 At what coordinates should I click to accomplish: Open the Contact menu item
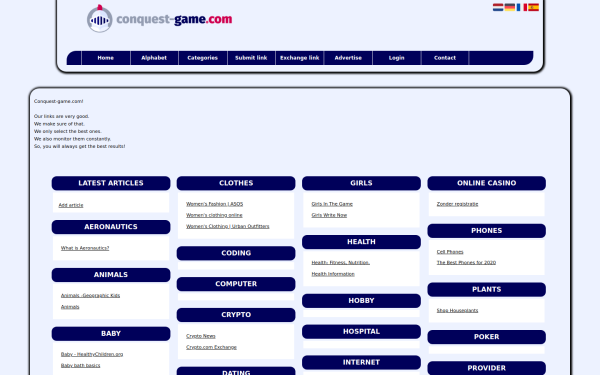pos(445,58)
